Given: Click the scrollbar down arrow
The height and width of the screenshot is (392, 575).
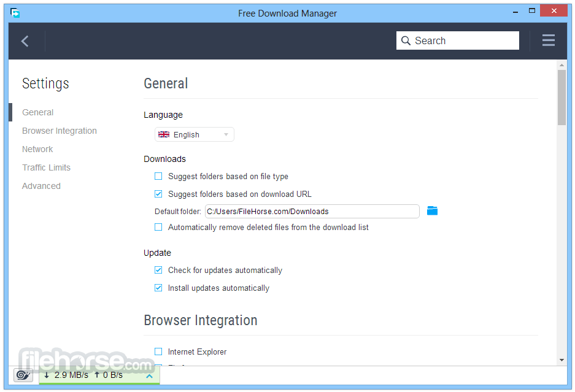Looking at the screenshot, I should click(561, 360).
